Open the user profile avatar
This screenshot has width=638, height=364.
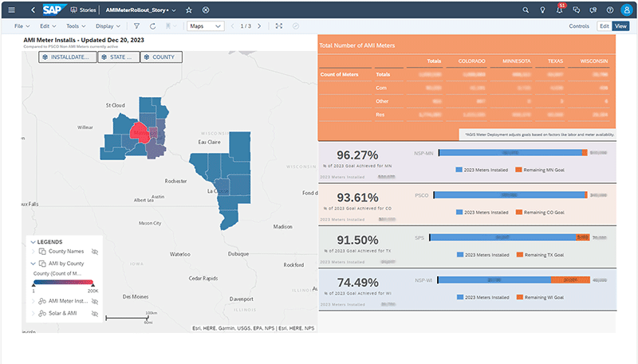pyautogui.click(x=626, y=10)
